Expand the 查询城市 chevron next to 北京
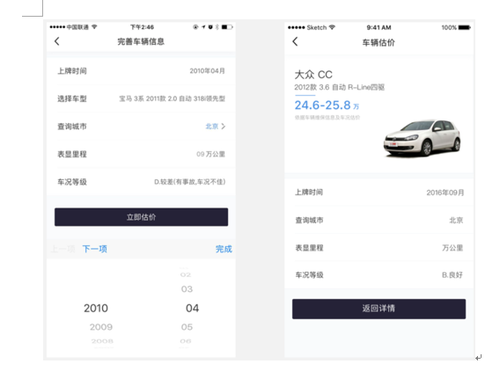The height and width of the screenshot is (371, 500). pyautogui.click(x=223, y=126)
